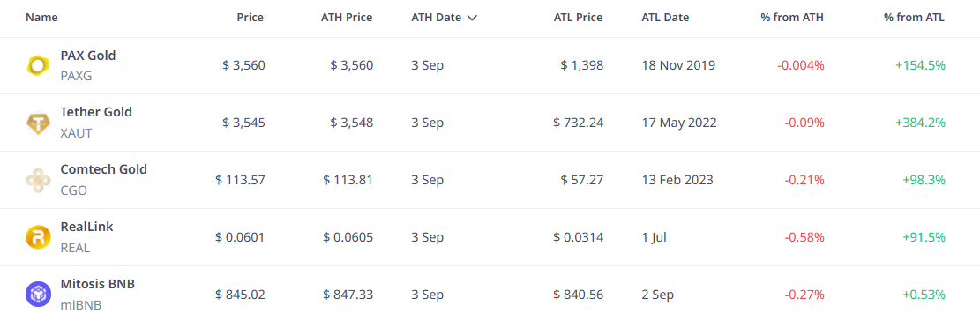980x321 pixels.
Task: Open the Mitosis BNB name link
Action: [98, 284]
